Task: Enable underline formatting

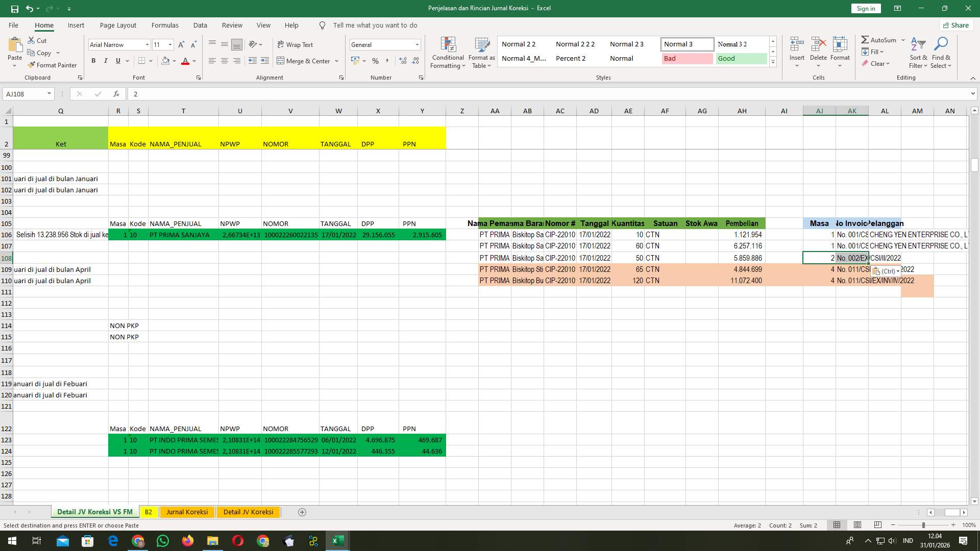Action: point(117,60)
